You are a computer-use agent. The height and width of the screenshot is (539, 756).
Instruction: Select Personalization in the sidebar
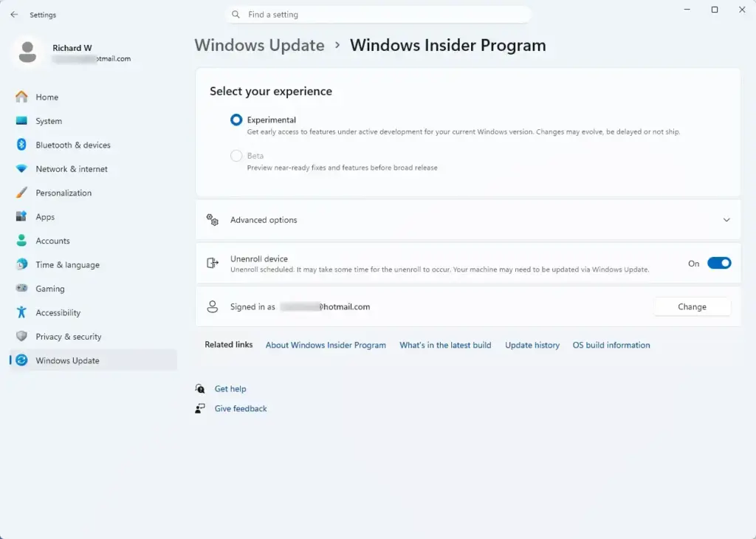[x=93, y=193]
